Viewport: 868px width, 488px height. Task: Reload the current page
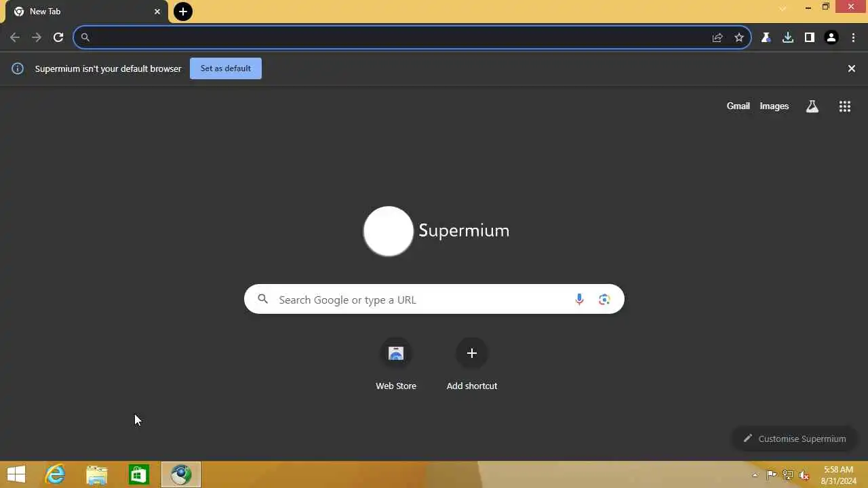58,37
